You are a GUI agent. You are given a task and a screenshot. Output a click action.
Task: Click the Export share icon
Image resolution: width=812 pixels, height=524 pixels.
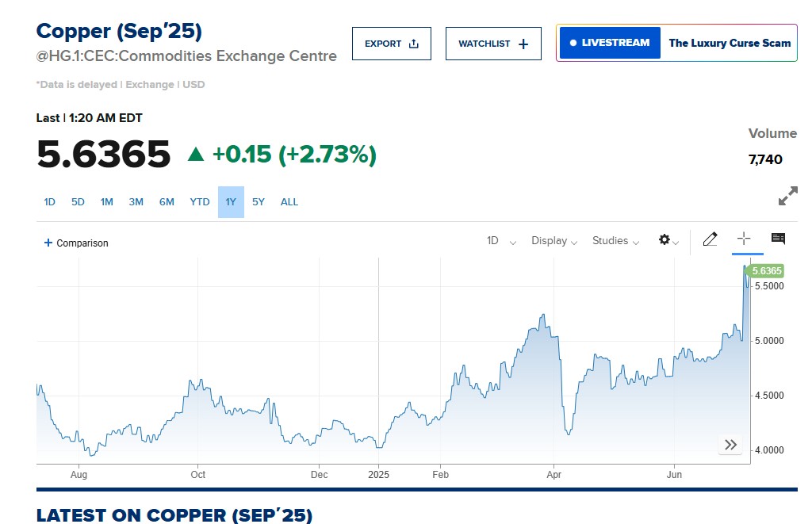tap(414, 44)
